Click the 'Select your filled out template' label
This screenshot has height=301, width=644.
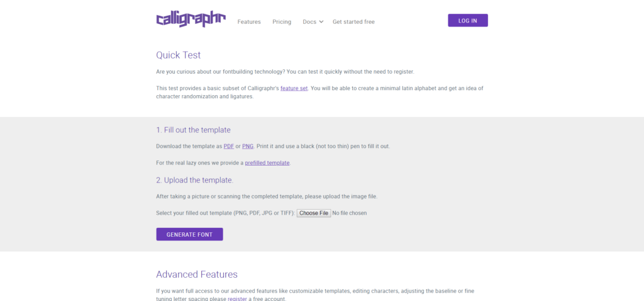coord(226,213)
